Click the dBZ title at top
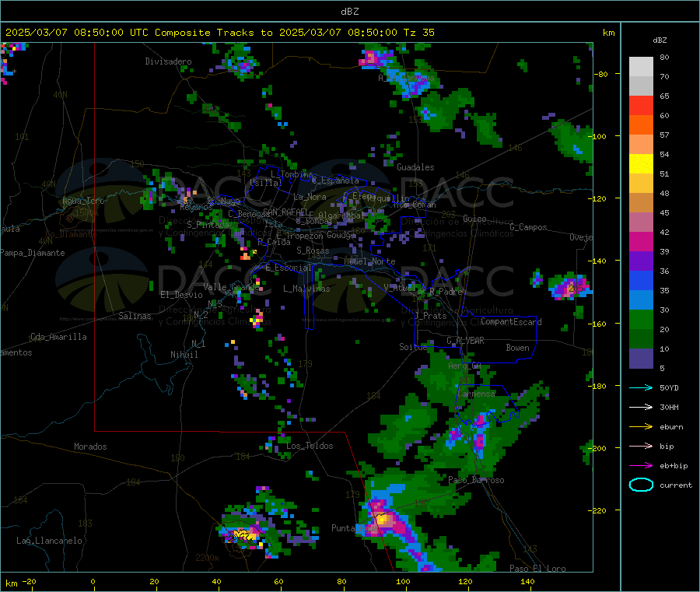 pos(349,12)
